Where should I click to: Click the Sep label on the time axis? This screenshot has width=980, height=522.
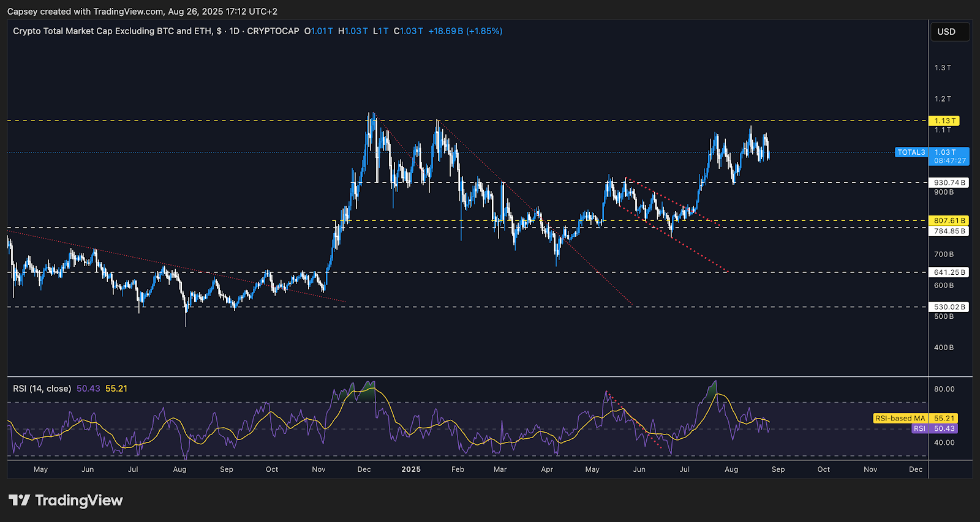tap(778, 469)
